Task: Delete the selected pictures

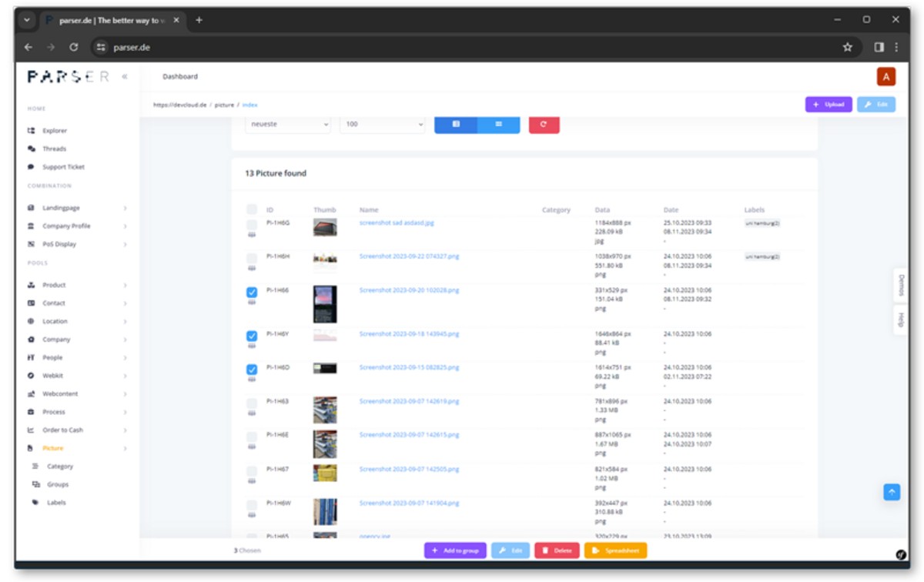Action: pos(557,550)
